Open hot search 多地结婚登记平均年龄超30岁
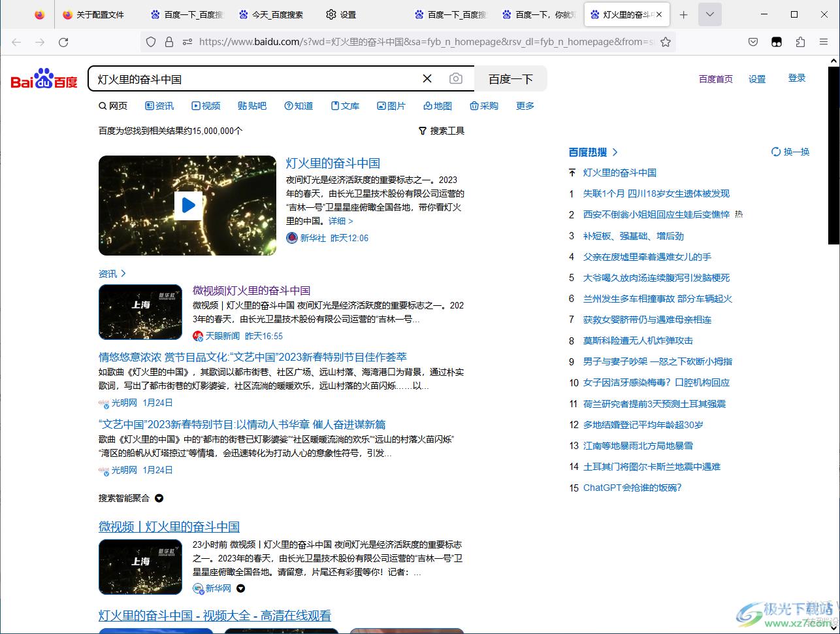The image size is (840, 634). pos(643,425)
